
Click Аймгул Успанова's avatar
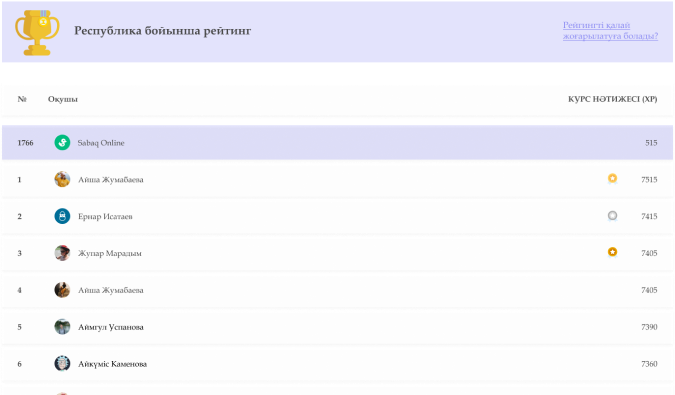62,327
